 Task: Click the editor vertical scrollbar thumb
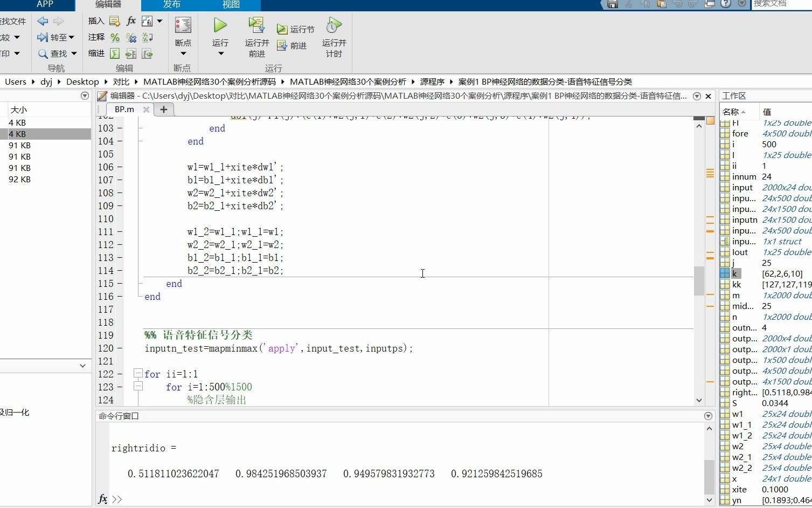(699, 281)
